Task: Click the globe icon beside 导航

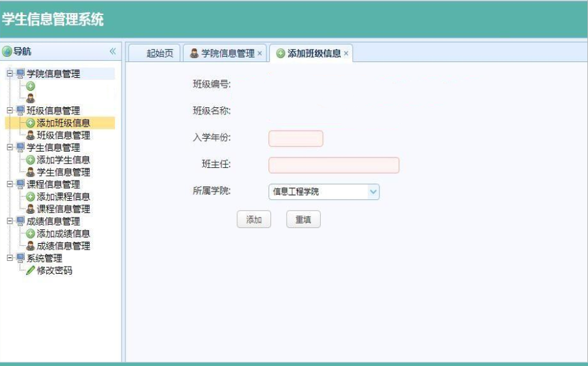Action: coord(7,52)
